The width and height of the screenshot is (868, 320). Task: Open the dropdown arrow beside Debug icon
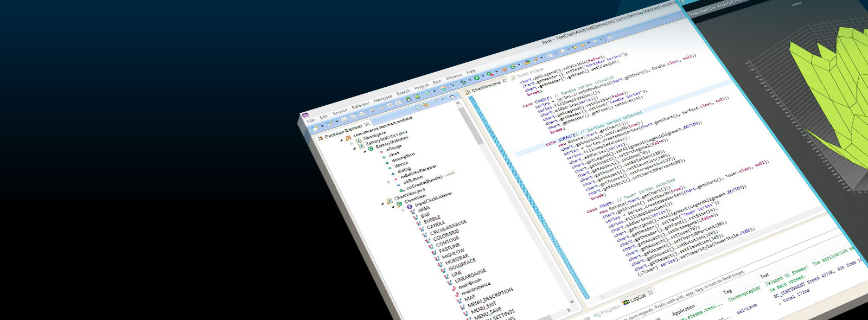point(470,80)
